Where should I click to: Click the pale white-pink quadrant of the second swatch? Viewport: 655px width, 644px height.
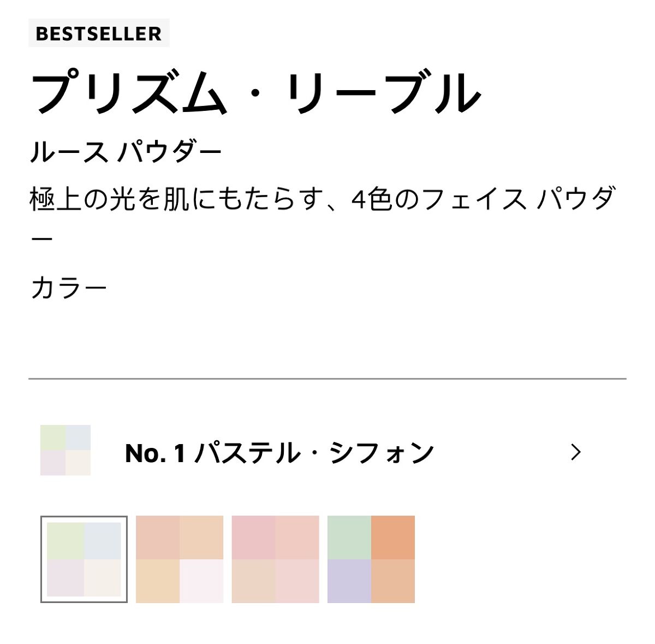201,581
